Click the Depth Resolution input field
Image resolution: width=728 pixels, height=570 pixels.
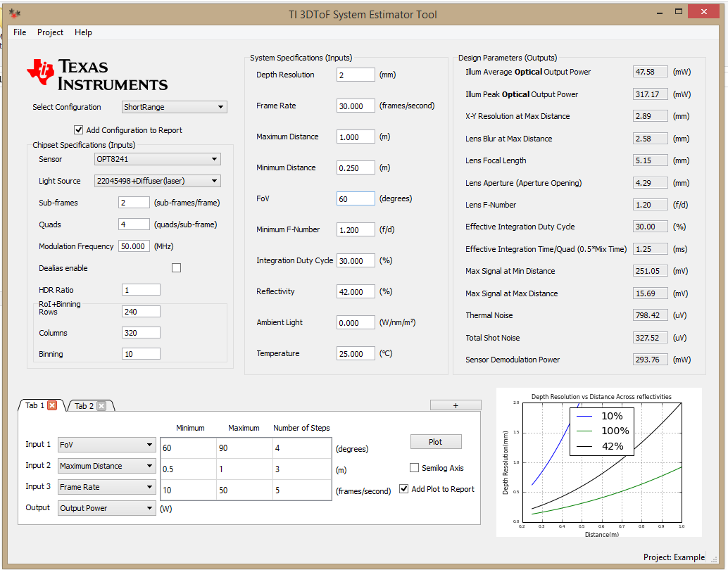point(356,75)
